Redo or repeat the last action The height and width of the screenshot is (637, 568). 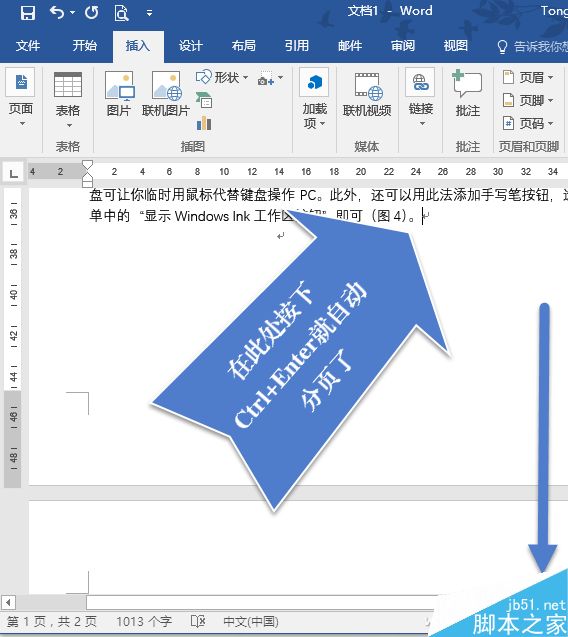pyautogui.click(x=91, y=13)
